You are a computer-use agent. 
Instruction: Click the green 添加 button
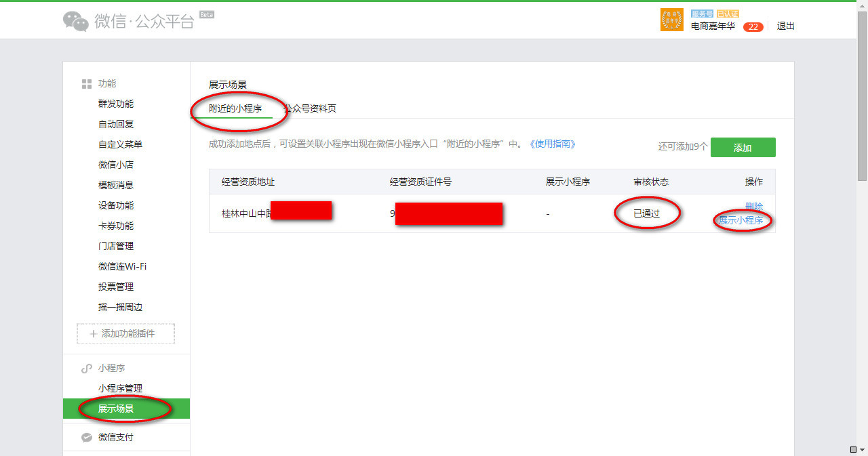(743, 148)
